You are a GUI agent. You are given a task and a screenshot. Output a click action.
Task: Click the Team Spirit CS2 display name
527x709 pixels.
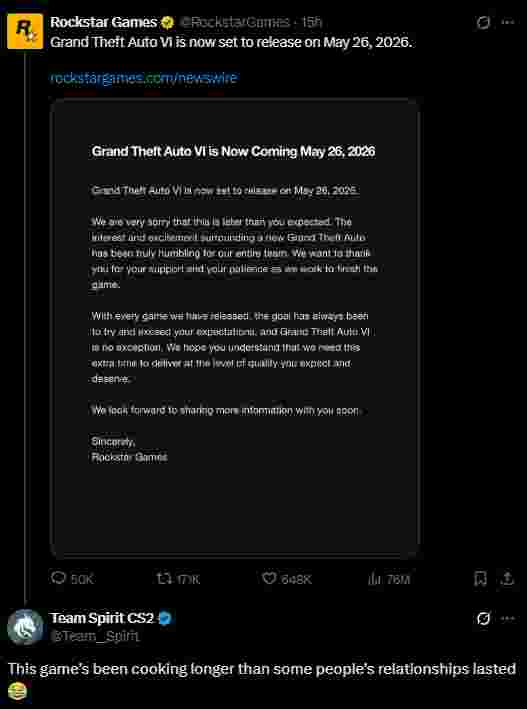click(102, 618)
